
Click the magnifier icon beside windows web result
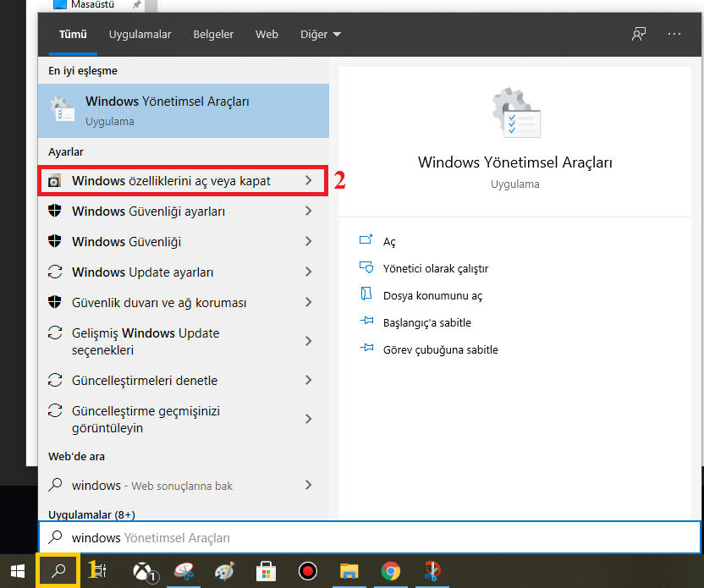coord(55,485)
